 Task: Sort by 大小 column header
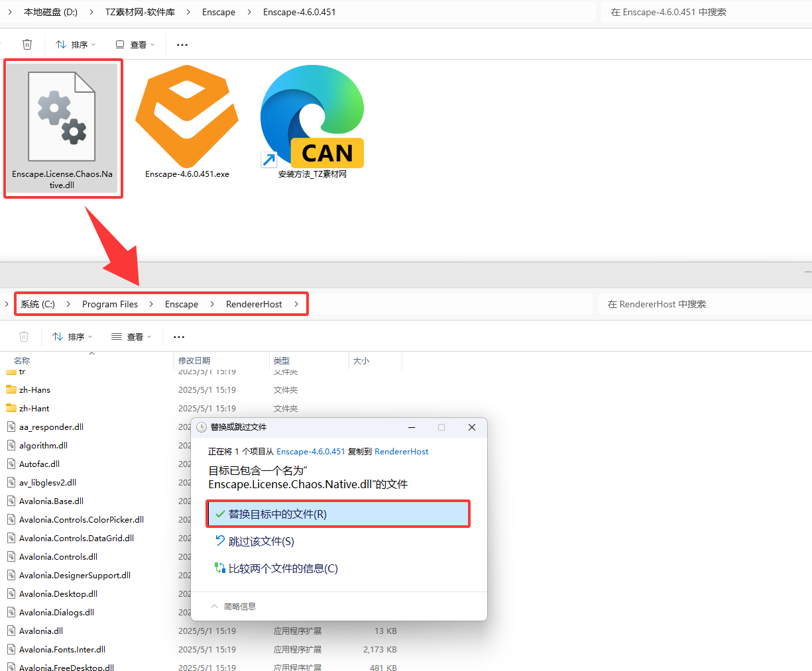point(361,360)
